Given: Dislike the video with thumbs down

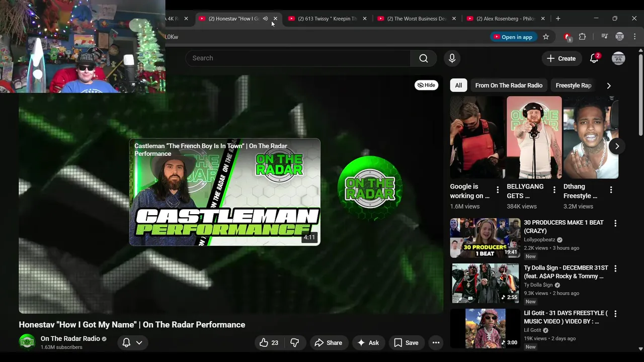Looking at the screenshot, I should 295,343.
